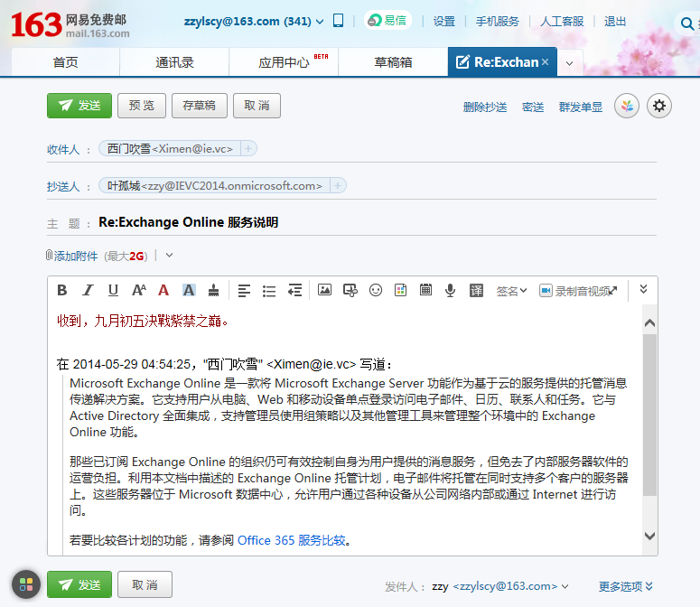Expand the attachment options arrow

pos(169,256)
